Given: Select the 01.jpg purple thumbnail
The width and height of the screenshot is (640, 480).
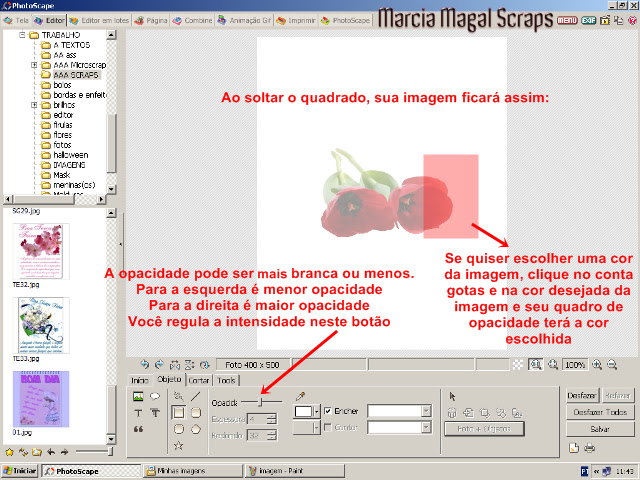Looking at the screenshot, I should coord(41,399).
